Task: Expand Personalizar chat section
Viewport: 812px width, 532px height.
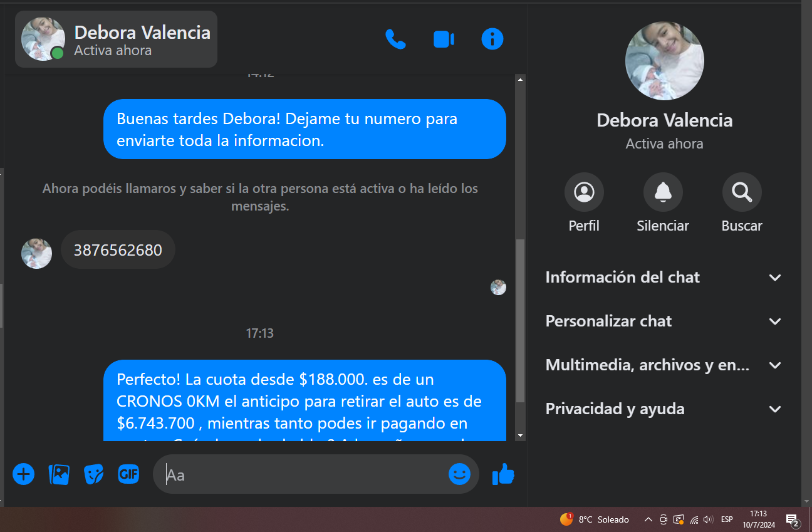Action: point(664,321)
